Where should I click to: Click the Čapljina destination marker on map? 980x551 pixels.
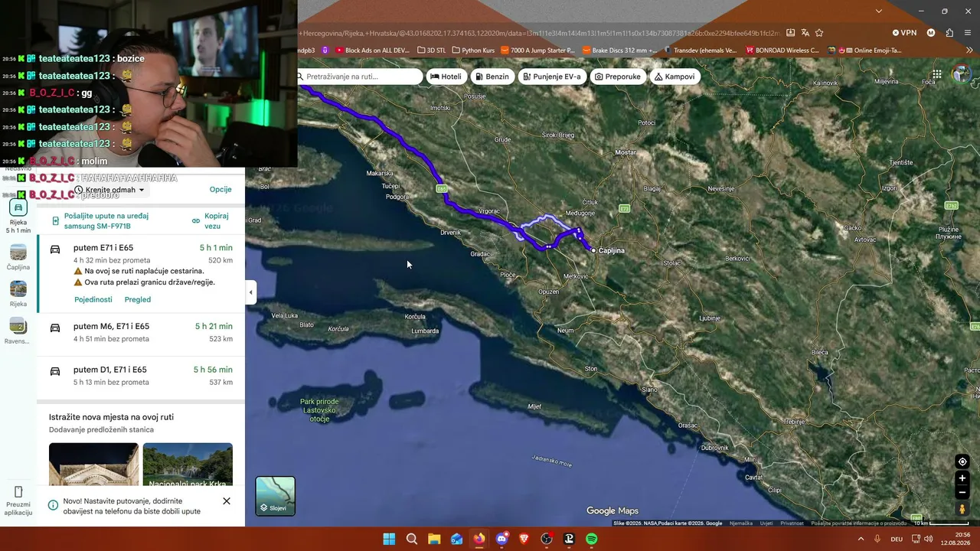(593, 250)
